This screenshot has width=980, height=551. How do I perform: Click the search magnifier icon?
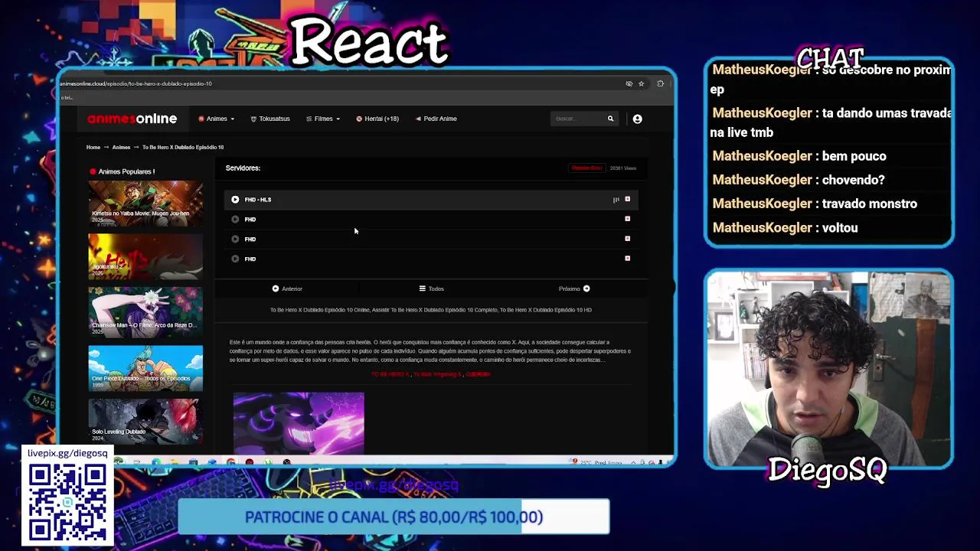click(610, 119)
